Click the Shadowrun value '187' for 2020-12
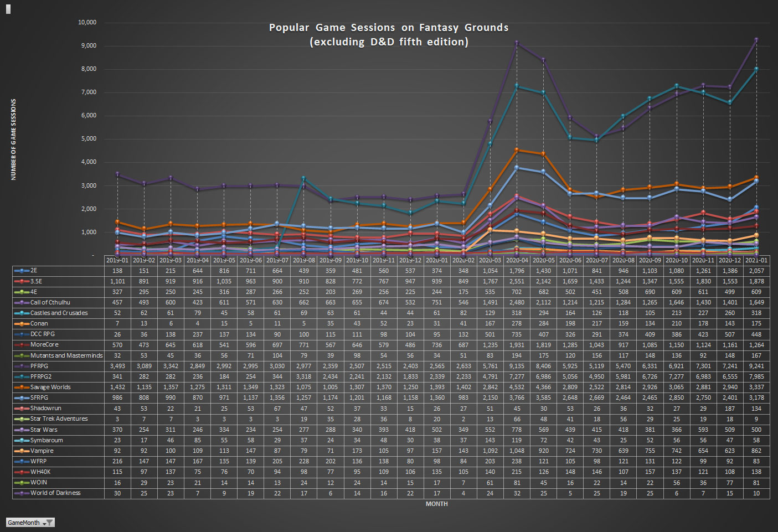The width and height of the screenshot is (778, 532). coord(730,408)
